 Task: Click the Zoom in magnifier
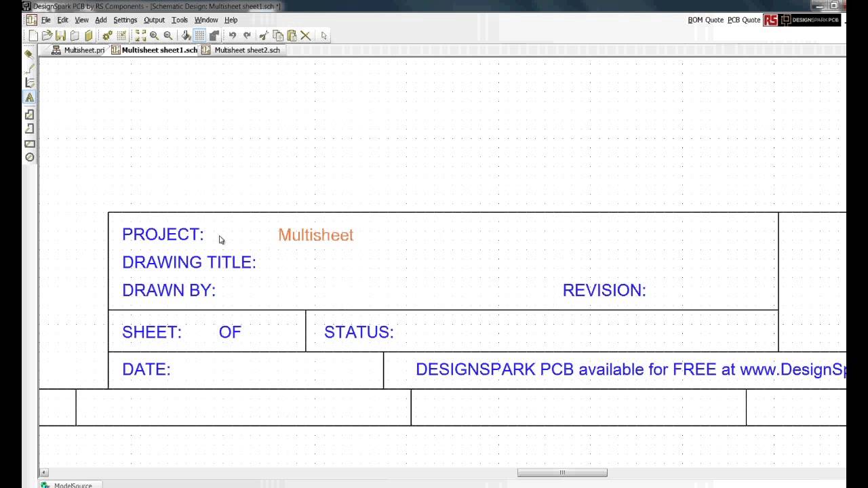[x=155, y=36]
